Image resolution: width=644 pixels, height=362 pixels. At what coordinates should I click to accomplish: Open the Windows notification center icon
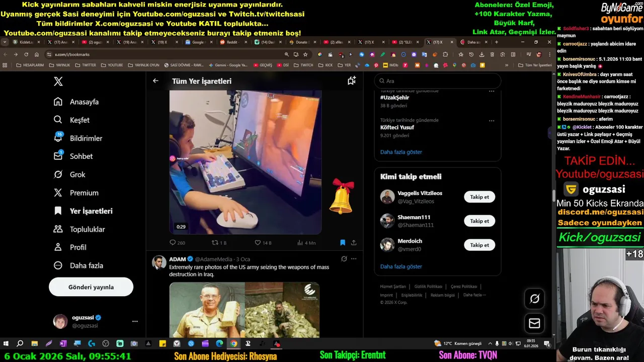coord(547,344)
